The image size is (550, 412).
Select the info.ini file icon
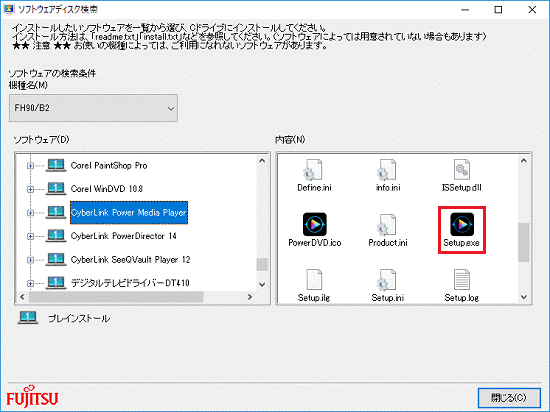[387, 170]
